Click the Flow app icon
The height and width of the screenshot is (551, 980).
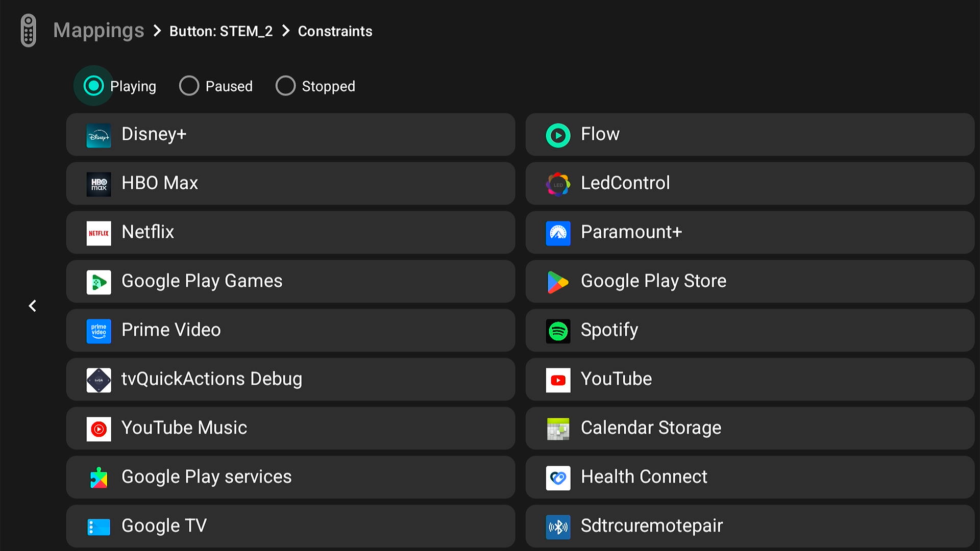click(x=558, y=135)
